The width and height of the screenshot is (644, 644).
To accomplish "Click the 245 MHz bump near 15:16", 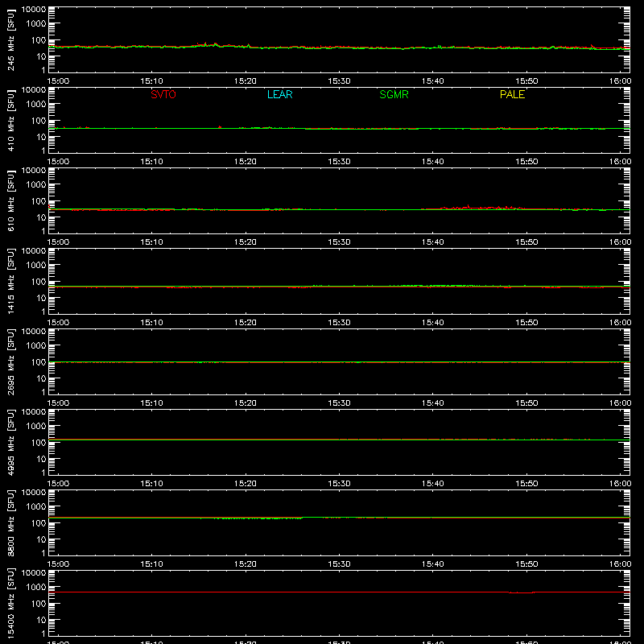I will (209, 44).
